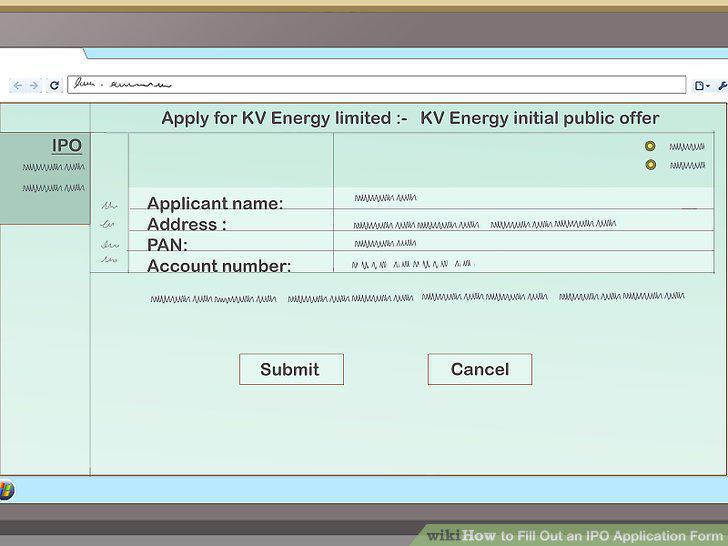Open the page menu icon
Viewport: 728px width, 546px height.
(x=702, y=85)
